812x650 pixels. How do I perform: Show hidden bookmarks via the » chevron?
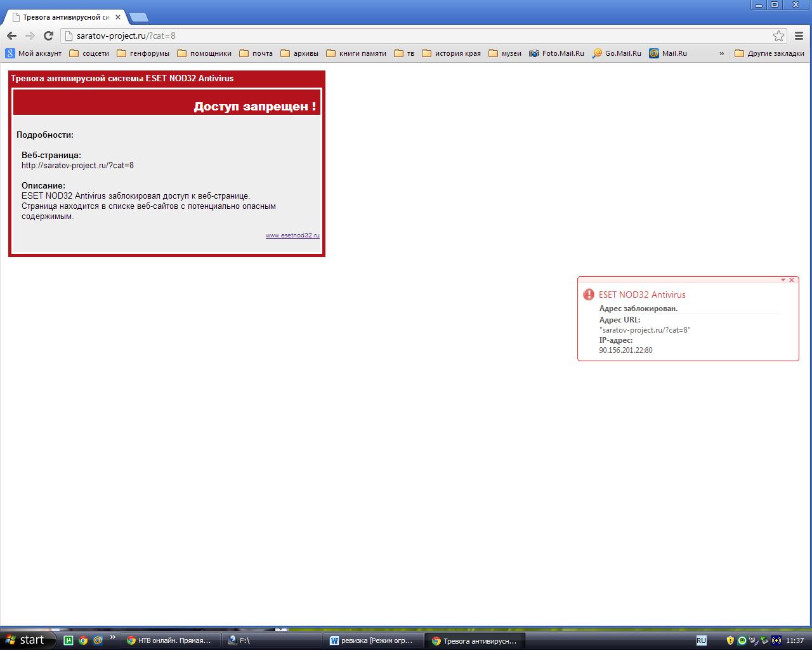pyautogui.click(x=721, y=53)
